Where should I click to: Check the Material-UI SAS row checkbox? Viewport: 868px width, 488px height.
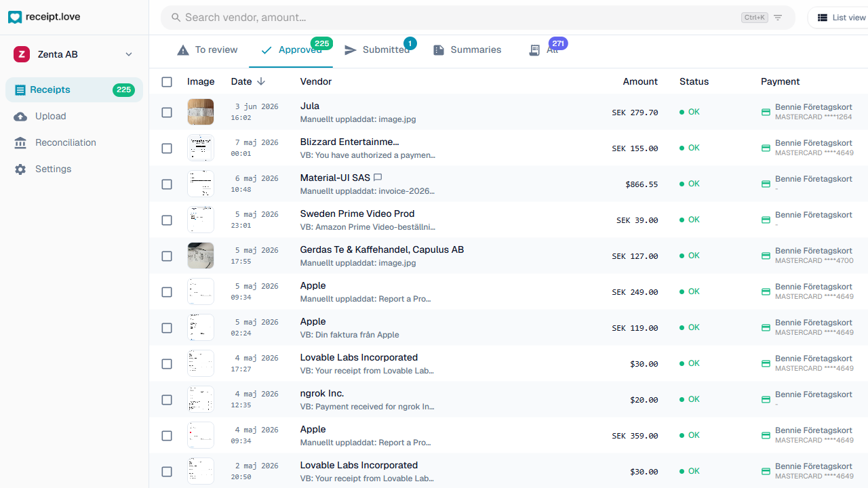167,184
